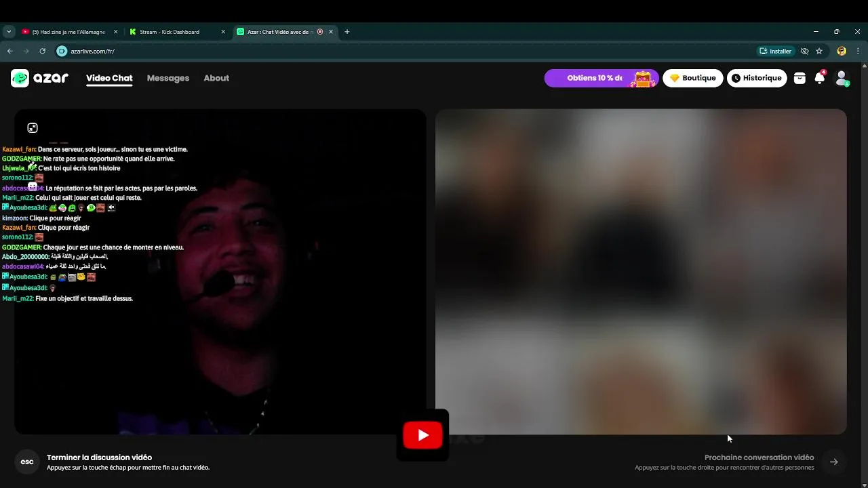Click the Obtiens 10 % promo banner

[601, 78]
